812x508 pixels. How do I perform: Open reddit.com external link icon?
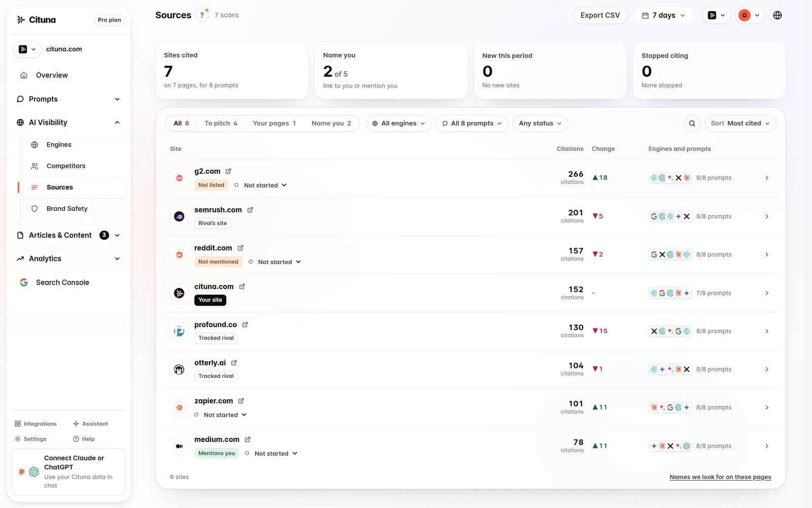click(x=241, y=248)
